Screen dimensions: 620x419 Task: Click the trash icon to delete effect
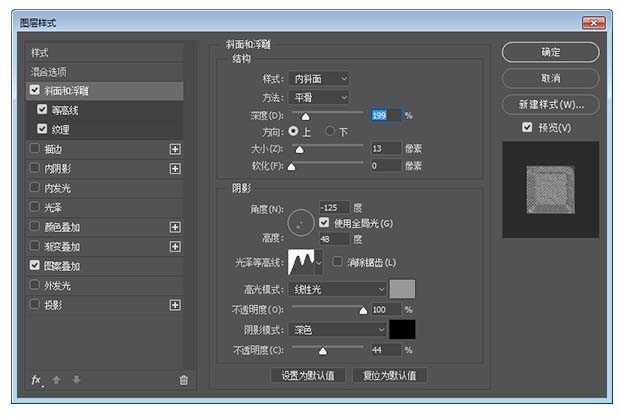click(x=183, y=380)
